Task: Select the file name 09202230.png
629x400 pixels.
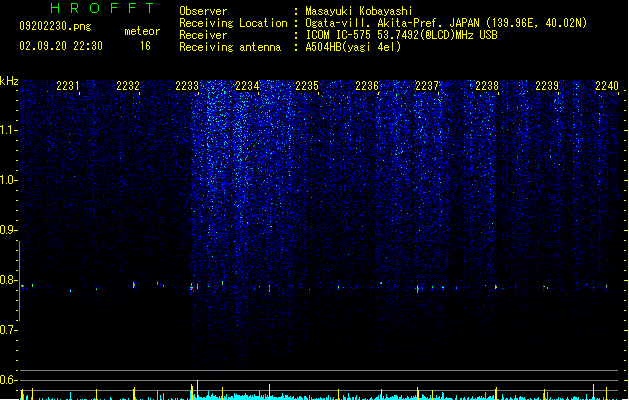Action: click(x=55, y=26)
